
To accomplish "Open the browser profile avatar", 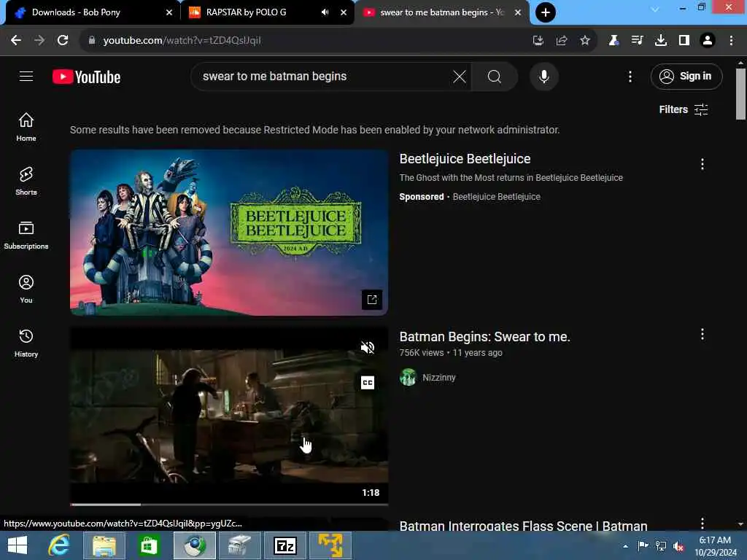I will tap(707, 41).
